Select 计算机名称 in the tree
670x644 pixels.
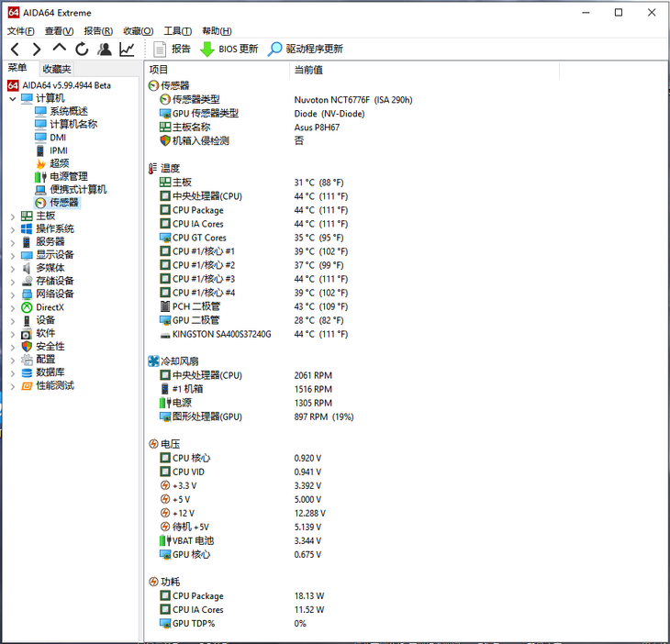click(x=73, y=124)
